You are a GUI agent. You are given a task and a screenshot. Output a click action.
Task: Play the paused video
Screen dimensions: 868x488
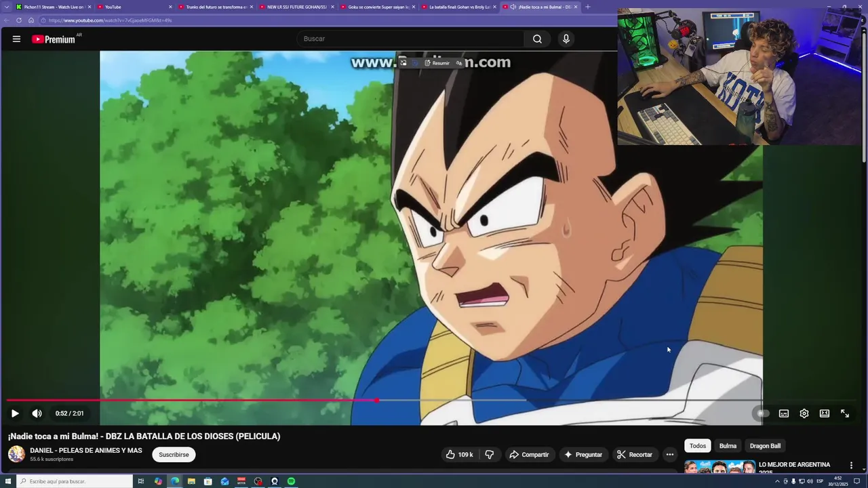[15, 413]
